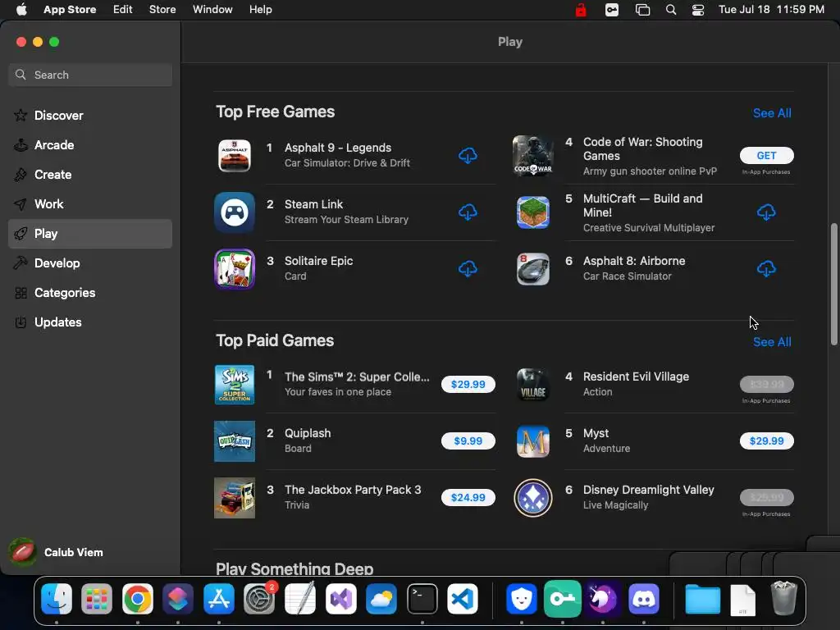The width and height of the screenshot is (840, 630).
Task: Buy The Sims 2 for $29.99
Action: (468, 384)
